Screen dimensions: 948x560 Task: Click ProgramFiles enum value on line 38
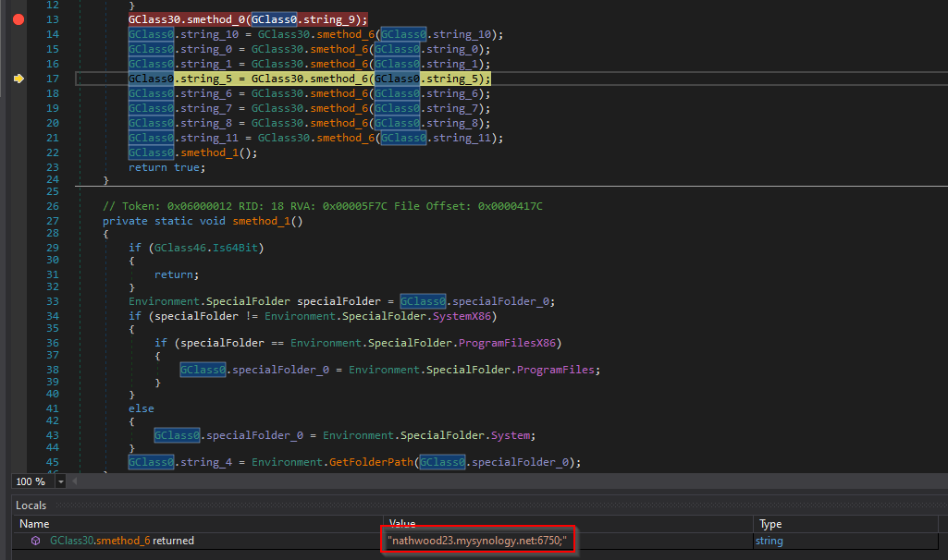point(556,370)
